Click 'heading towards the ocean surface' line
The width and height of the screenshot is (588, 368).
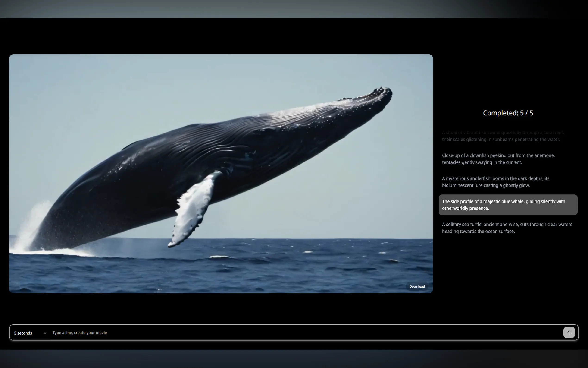(x=478, y=232)
